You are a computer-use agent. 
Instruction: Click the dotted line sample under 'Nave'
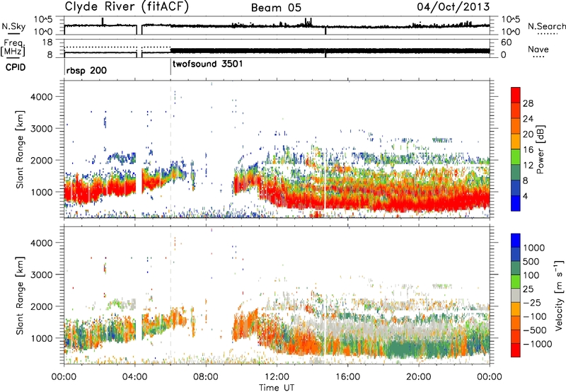pos(539,57)
